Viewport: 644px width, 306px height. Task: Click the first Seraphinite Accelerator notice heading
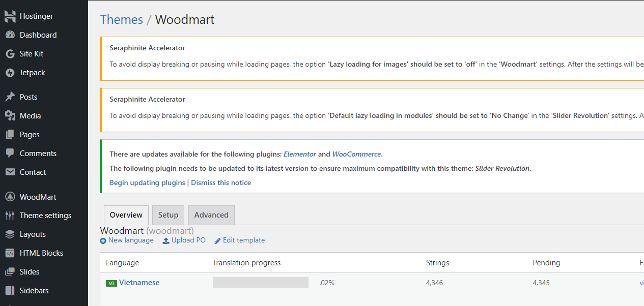[147, 48]
